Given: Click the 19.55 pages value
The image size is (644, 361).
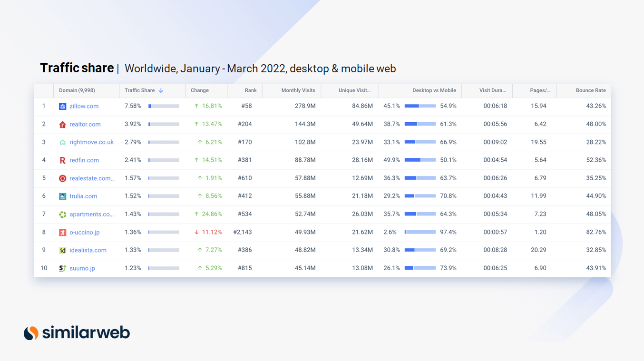Looking at the screenshot, I should 538,142.
